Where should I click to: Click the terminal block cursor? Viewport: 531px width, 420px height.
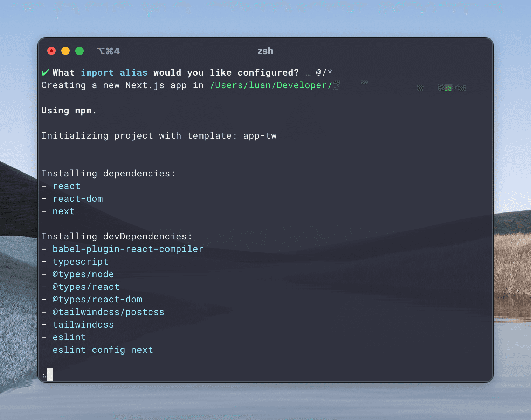[x=50, y=374]
